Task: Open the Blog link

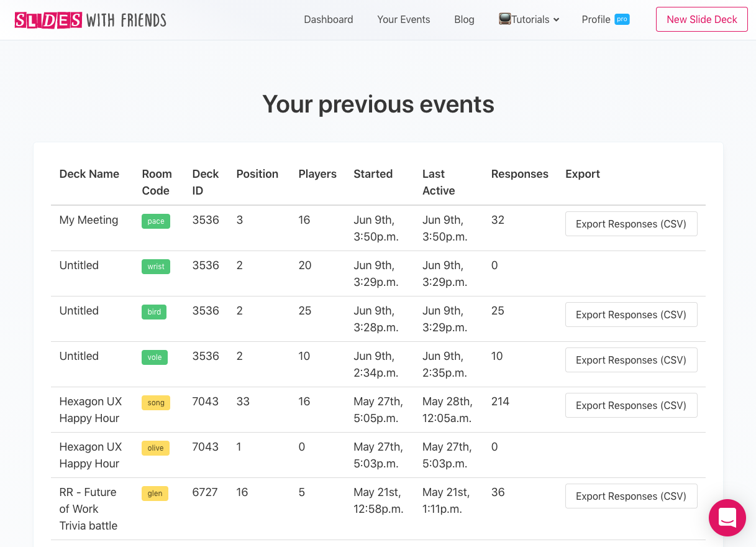Action: 464,19
